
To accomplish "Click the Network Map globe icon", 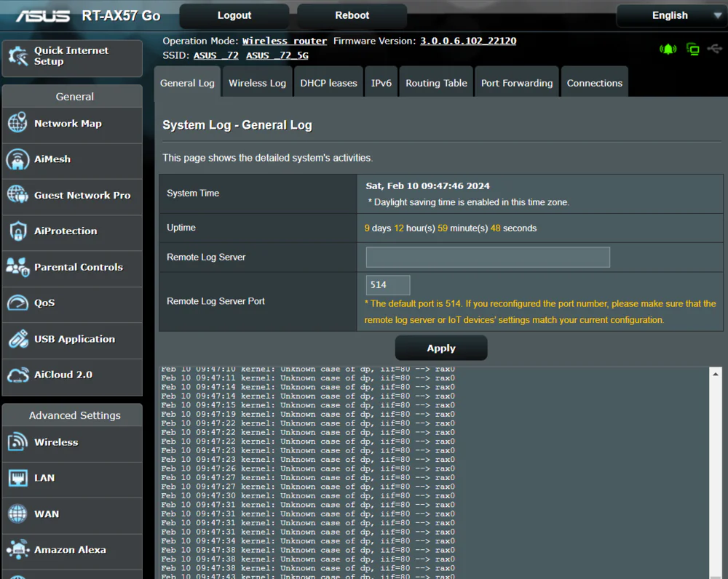I will click(x=17, y=123).
